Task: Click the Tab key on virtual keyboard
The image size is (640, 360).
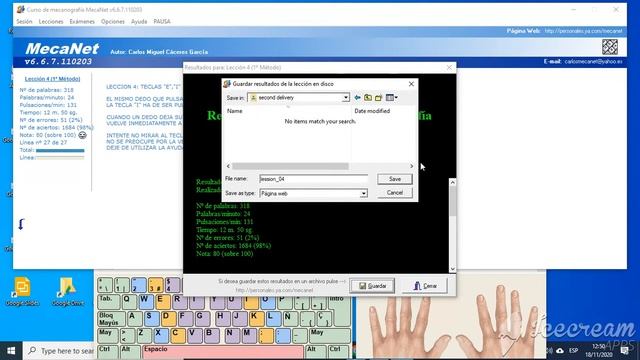Action: tap(109, 302)
